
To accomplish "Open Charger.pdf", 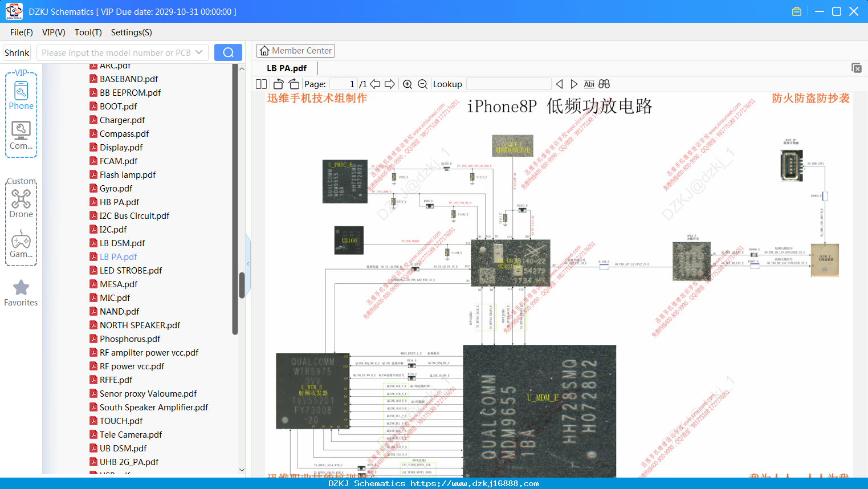I will click(122, 120).
